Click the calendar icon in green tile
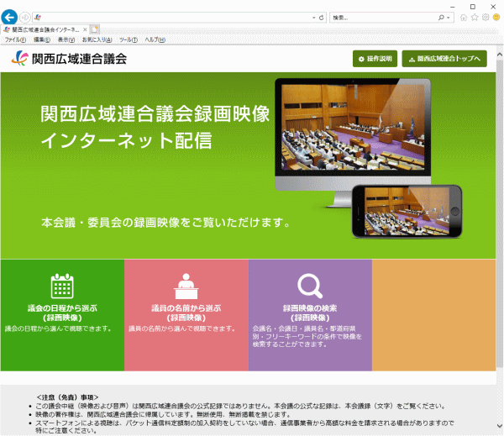504x436 pixels. coord(62,286)
